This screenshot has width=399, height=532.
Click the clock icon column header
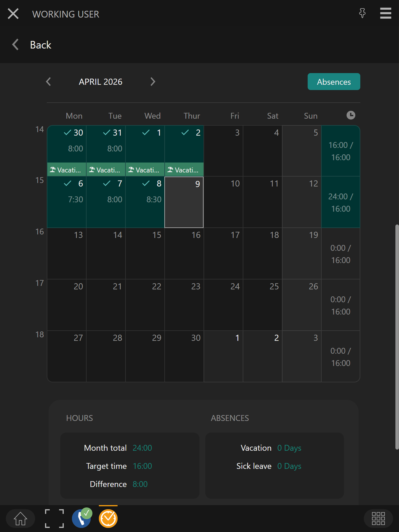click(351, 115)
